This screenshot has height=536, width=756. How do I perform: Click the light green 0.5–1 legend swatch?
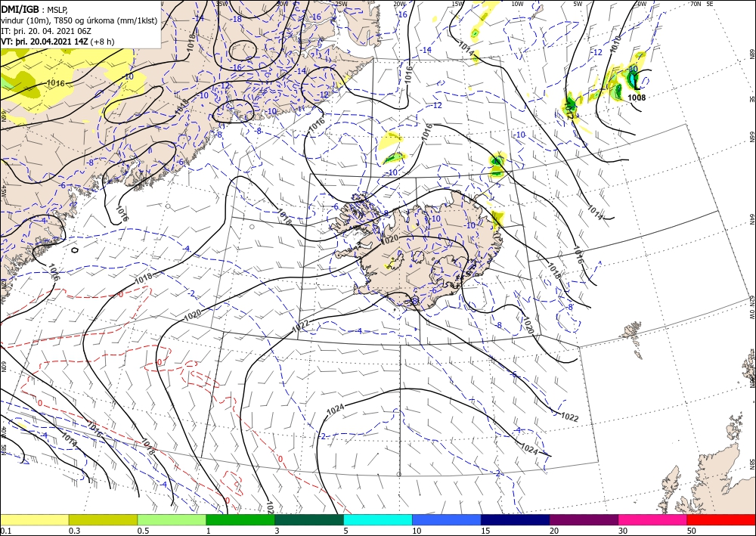172,519
